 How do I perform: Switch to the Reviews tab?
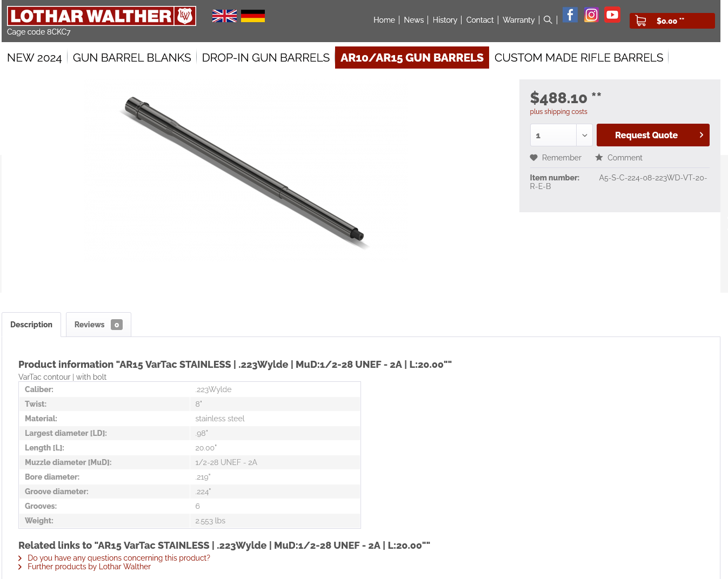98,325
